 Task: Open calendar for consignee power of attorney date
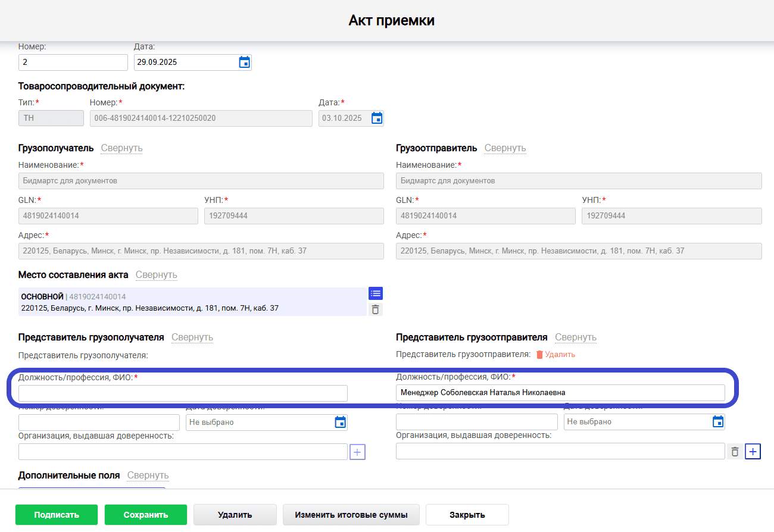340,422
